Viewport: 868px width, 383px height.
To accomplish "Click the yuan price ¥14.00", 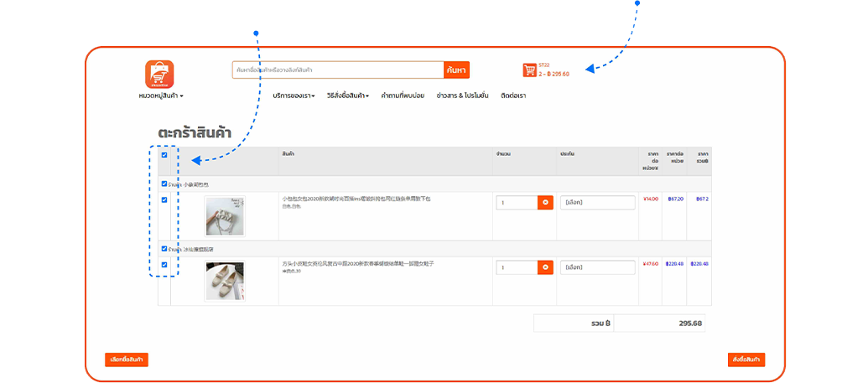I will [651, 199].
